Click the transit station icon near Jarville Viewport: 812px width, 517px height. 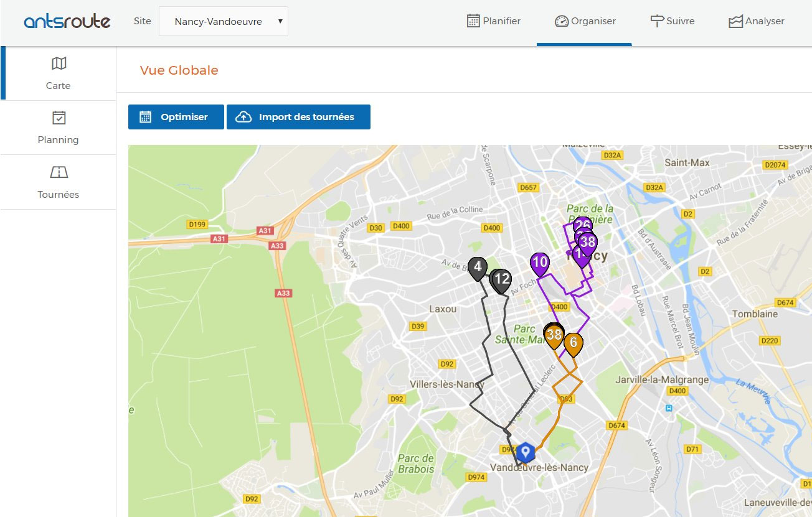[669, 409]
